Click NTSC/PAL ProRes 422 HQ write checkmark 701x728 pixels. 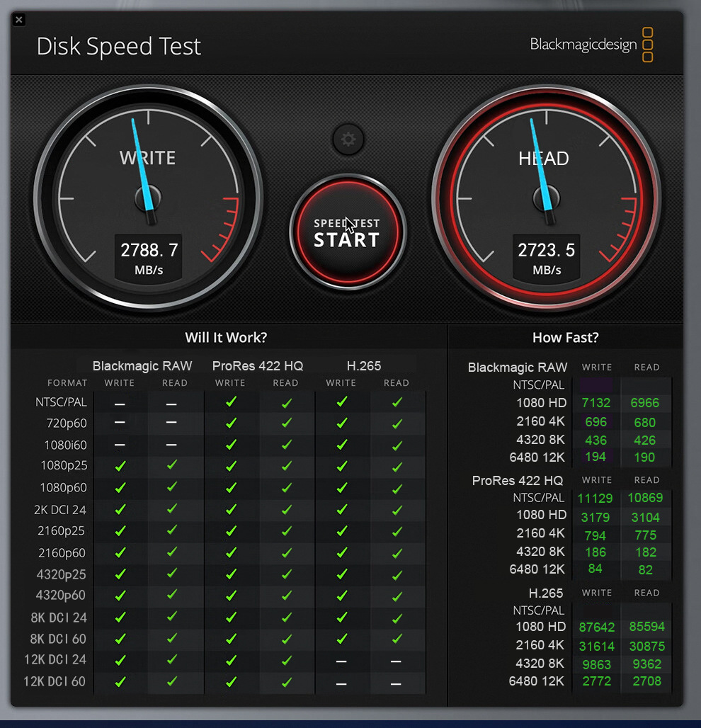(232, 402)
